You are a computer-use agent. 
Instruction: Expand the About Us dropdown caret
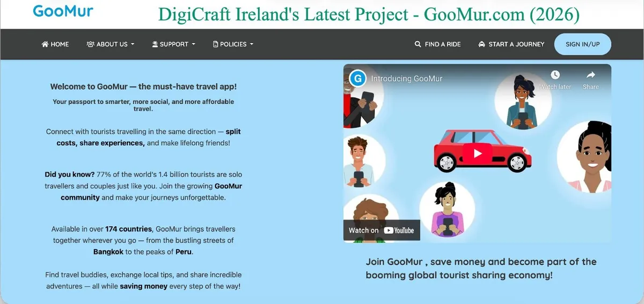coord(133,44)
